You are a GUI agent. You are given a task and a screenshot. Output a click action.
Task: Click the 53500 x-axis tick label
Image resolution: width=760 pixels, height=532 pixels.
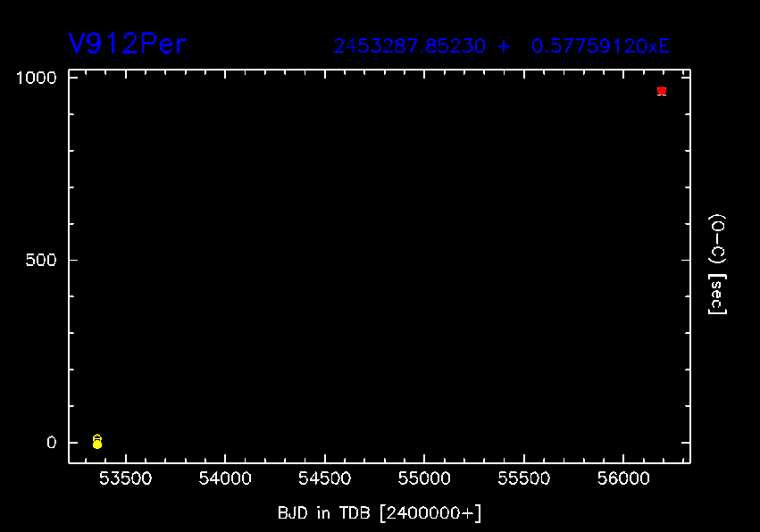pyautogui.click(x=124, y=480)
